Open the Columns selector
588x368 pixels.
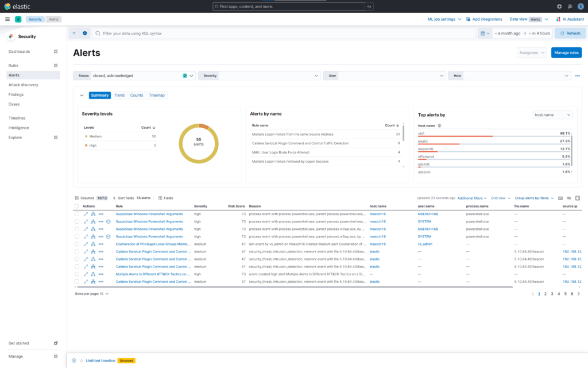click(91, 198)
